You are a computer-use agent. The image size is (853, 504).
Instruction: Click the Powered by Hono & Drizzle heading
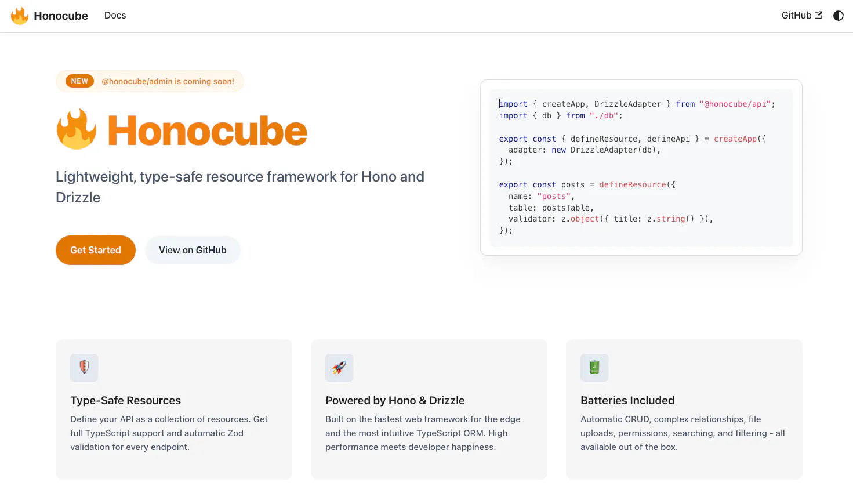(x=395, y=401)
